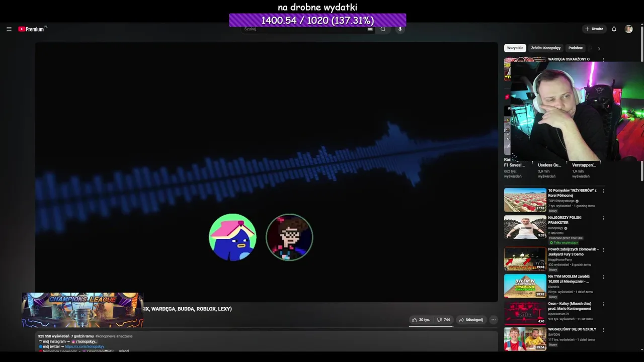Open the #naczasie hashtag link
644x362 pixels.
pos(125,336)
